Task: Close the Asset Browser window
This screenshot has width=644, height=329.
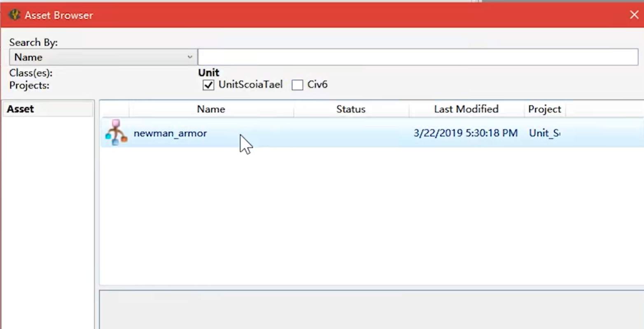Action: pos(634,15)
